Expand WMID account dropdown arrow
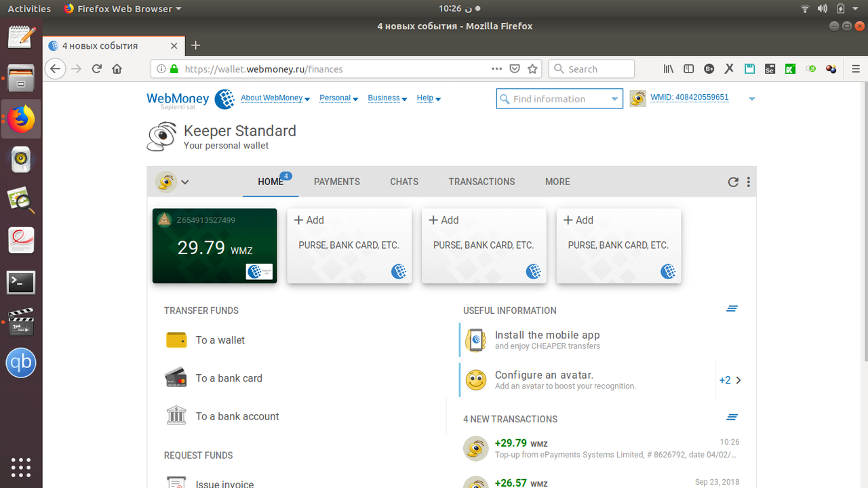 click(751, 99)
